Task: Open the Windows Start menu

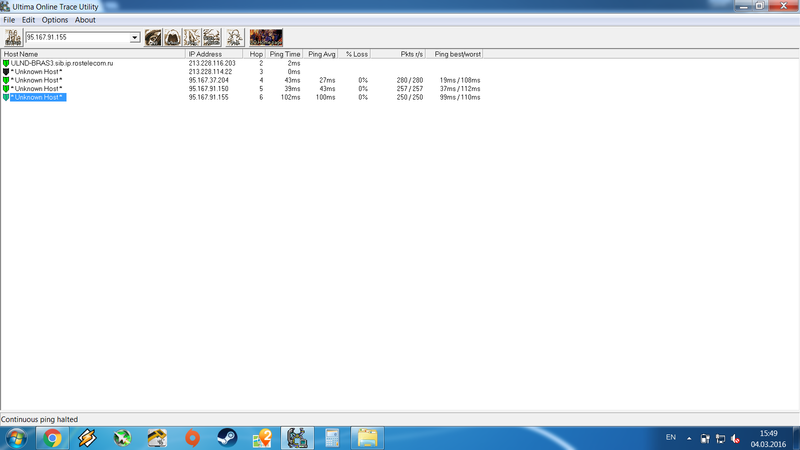Action: (16, 438)
